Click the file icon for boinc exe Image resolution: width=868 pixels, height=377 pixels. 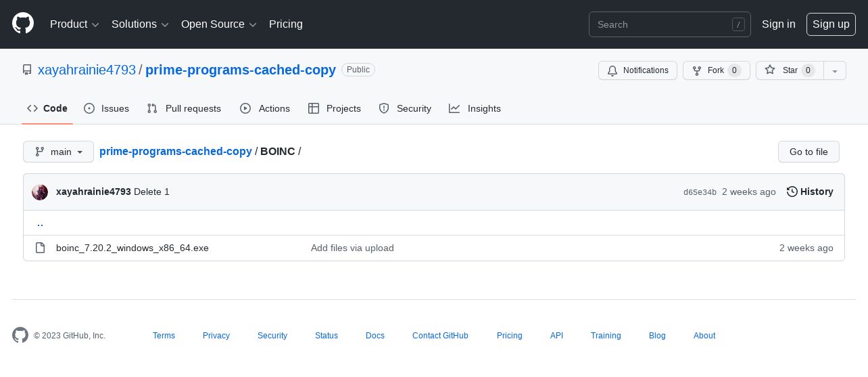[x=40, y=248]
